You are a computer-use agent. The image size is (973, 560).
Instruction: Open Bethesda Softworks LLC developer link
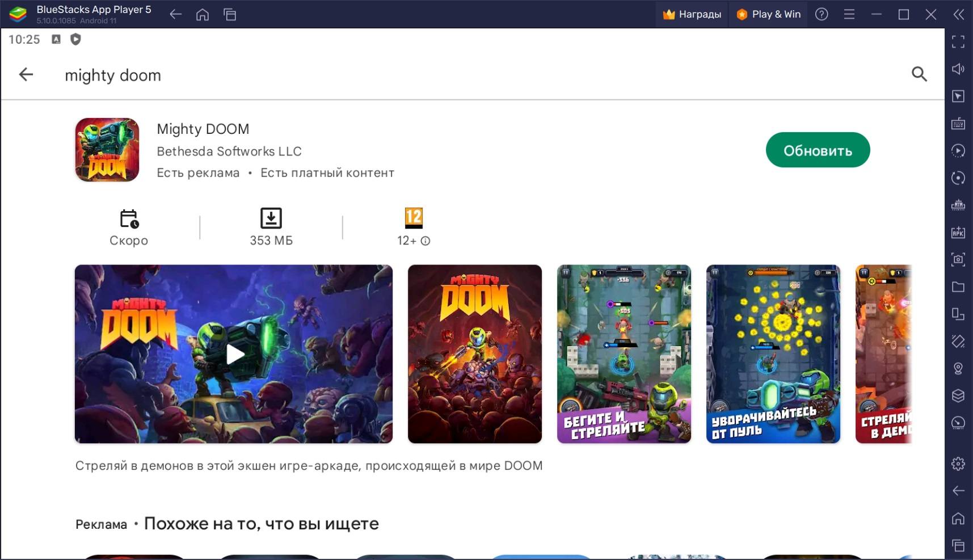(229, 151)
